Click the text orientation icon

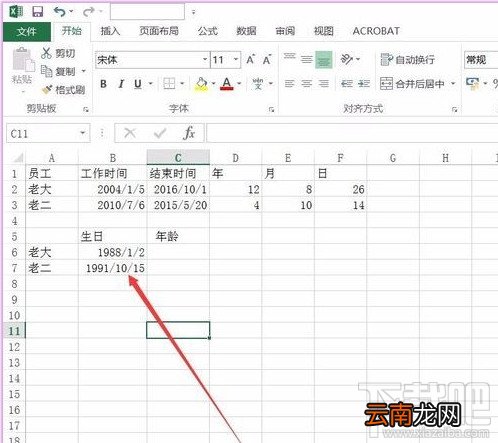pos(347,60)
